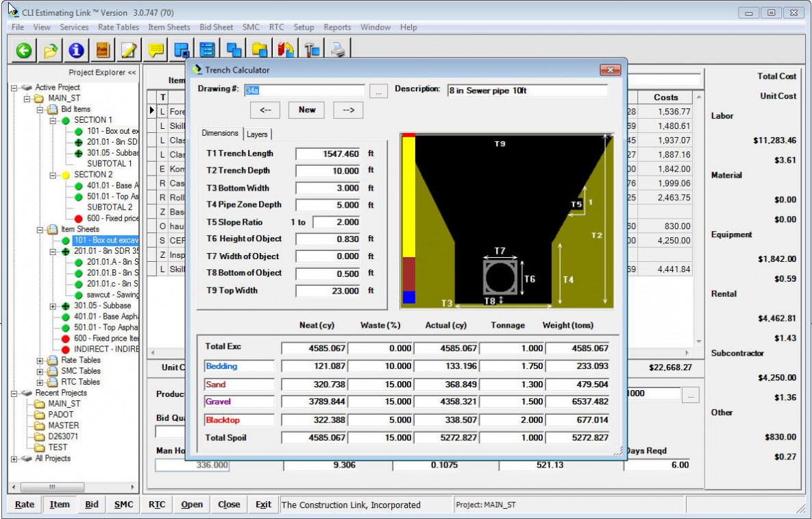Viewport: 812px width, 519px height.
Task: Click the Rate Tables folder icon in tree
Action: (53, 361)
